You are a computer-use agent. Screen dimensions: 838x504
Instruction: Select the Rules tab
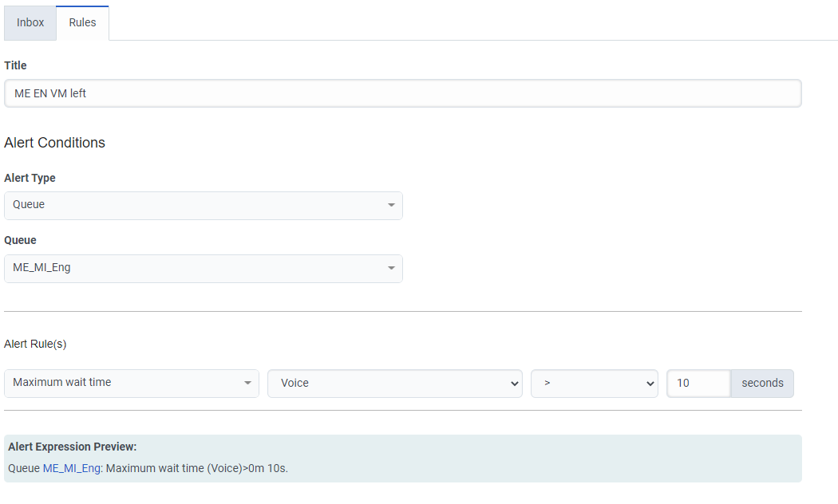point(82,22)
